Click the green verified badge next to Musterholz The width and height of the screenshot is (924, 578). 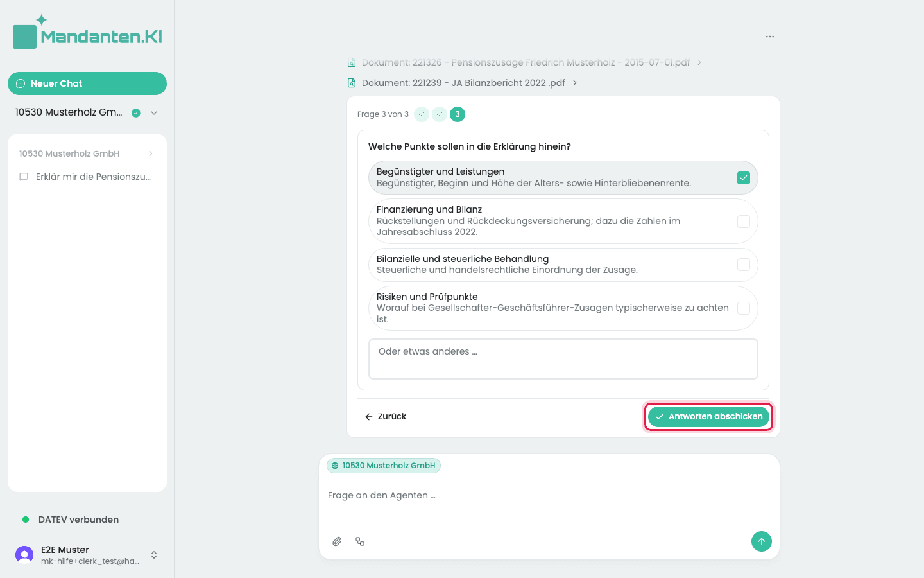(x=136, y=113)
